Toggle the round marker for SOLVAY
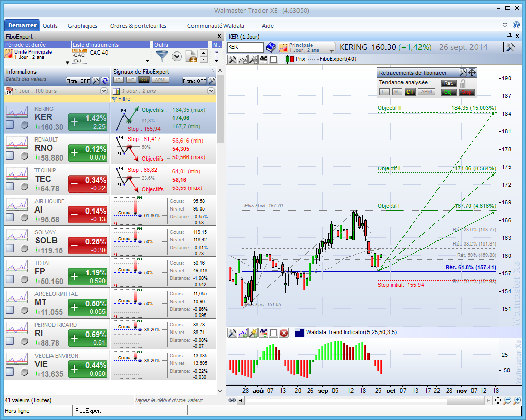This screenshot has height=420, width=526. pos(25,248)
